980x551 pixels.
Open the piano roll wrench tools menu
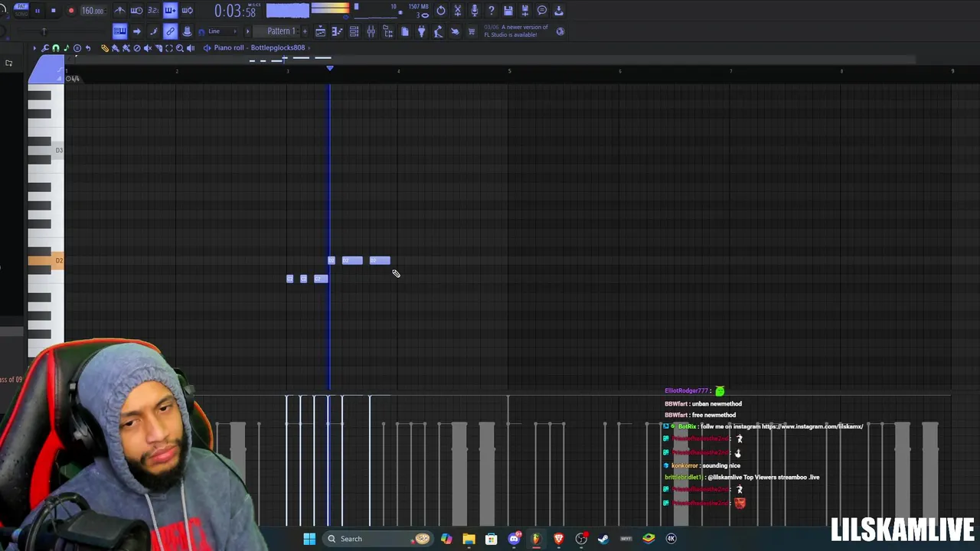(45, 47)
